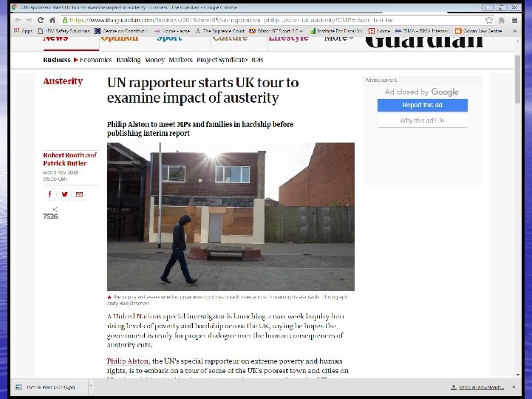The width and height of the screenshot is (532, 399).
Task: Share the article on Twitter
Action: pos(64,194)
